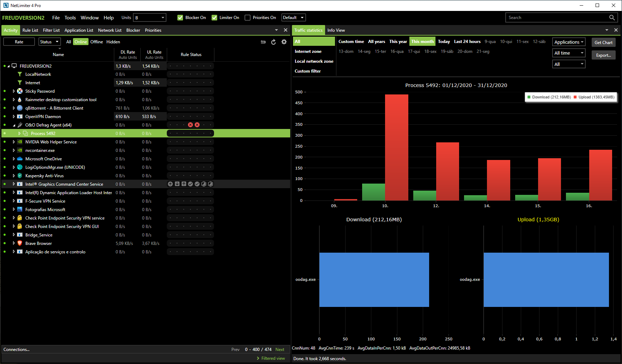Switch to the Application List tab
This screenshot has height=364, width=622.
[x=79, y=30]
